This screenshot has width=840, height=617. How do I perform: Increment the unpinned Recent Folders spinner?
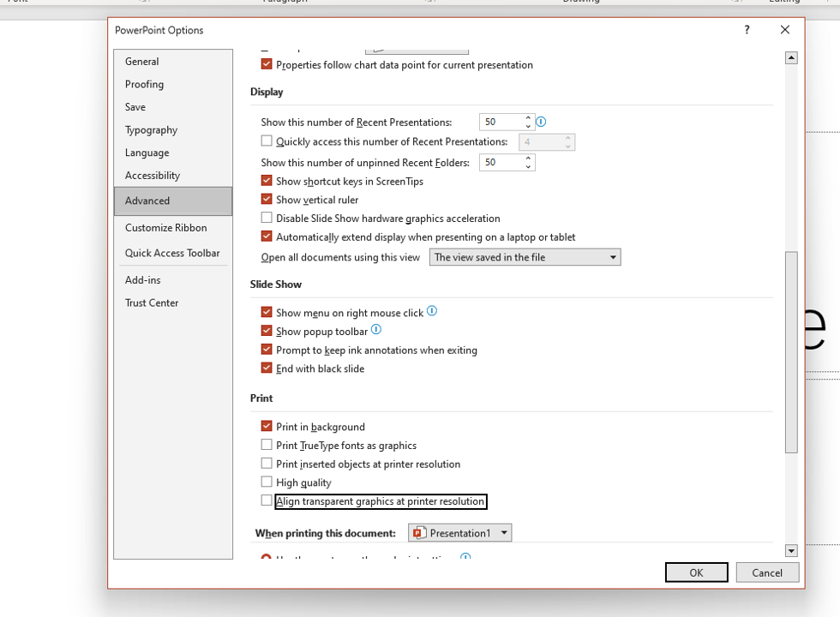click(x=530, y=159)
